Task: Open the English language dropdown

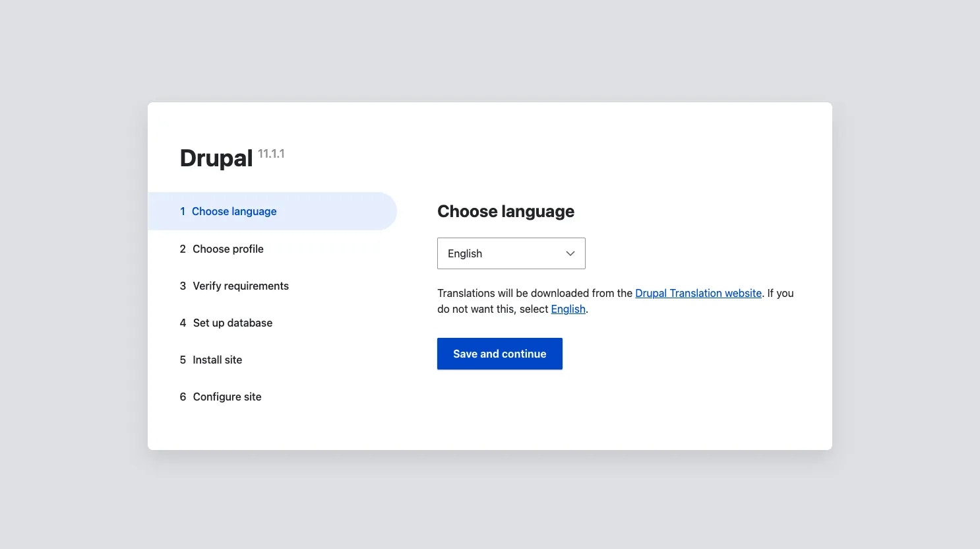Action: click(x=511, y=253)
